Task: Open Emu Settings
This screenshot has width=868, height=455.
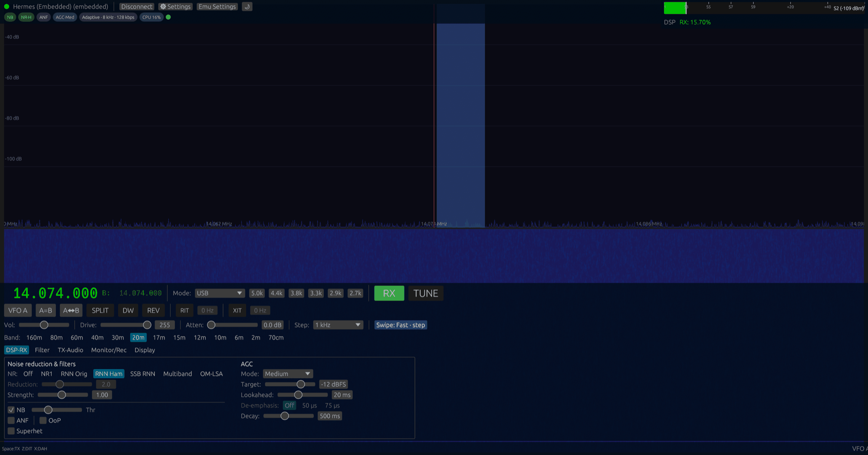Action: [x=217, y=7]
